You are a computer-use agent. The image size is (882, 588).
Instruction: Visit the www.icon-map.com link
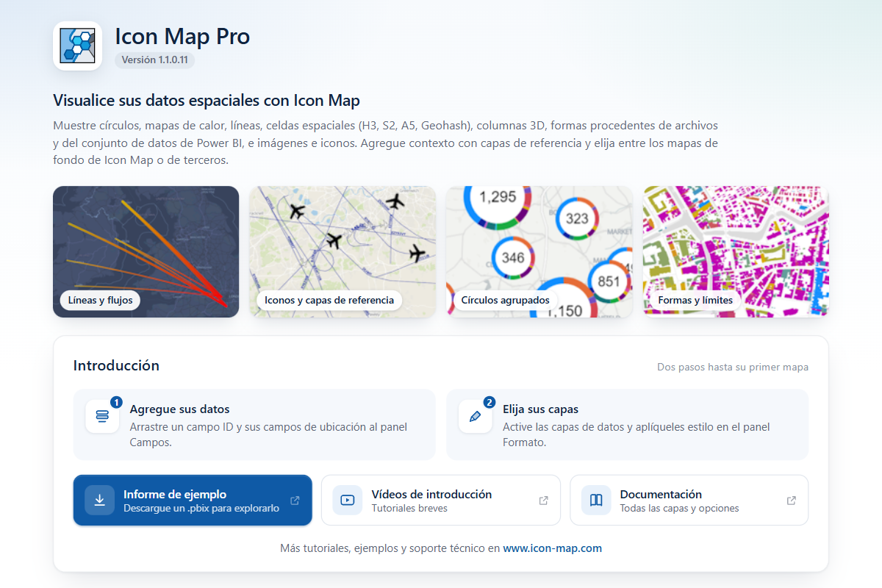(552, 548)
